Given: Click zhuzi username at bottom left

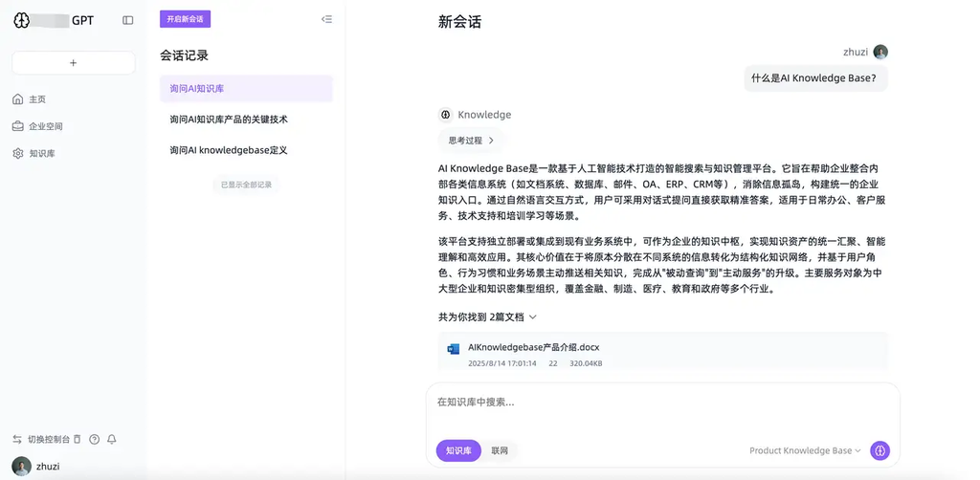Looking at the screenshot, I should (48, 467).
